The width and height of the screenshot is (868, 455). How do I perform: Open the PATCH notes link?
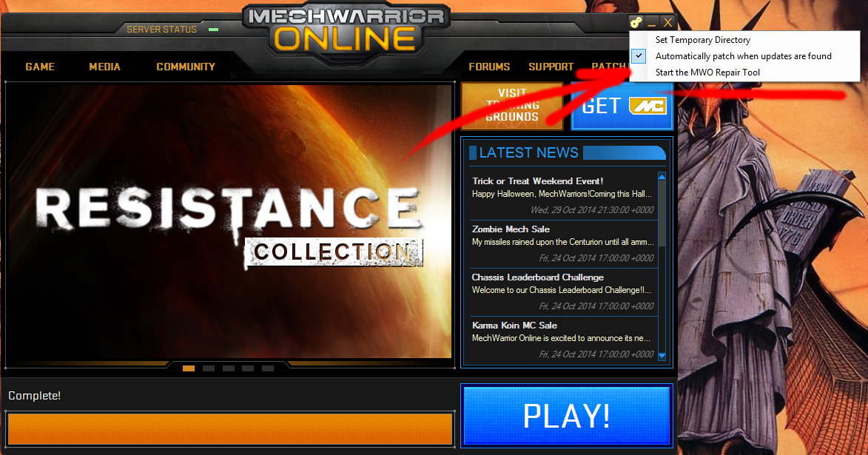click(608, 67)
